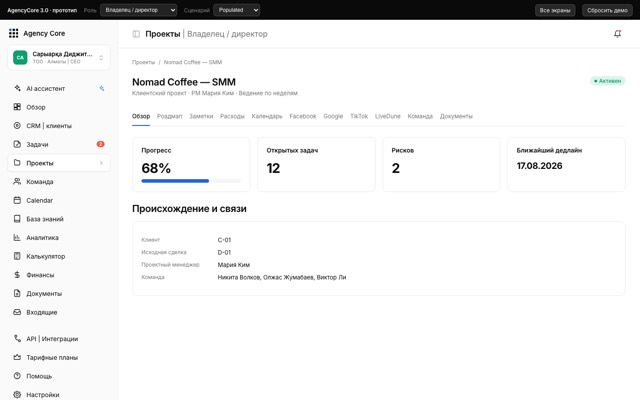
Task: Open Финансы dollar icon
Action: pos(17,275)
